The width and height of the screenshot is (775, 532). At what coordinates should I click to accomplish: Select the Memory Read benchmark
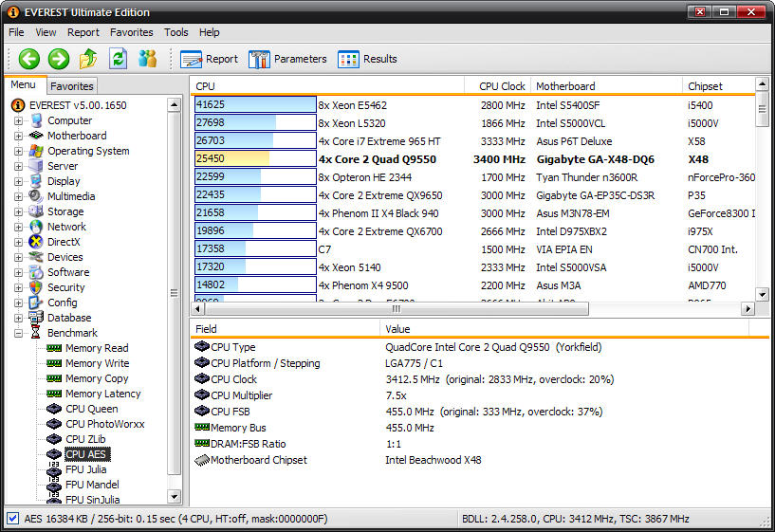97,348
